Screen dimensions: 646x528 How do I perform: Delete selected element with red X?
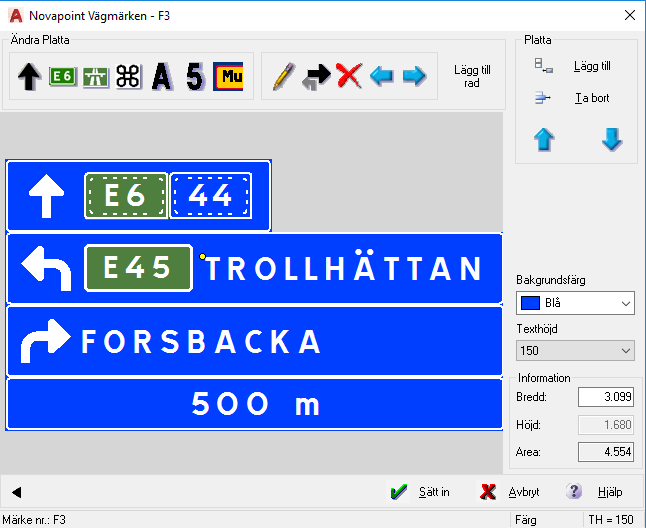click(349, 76)
